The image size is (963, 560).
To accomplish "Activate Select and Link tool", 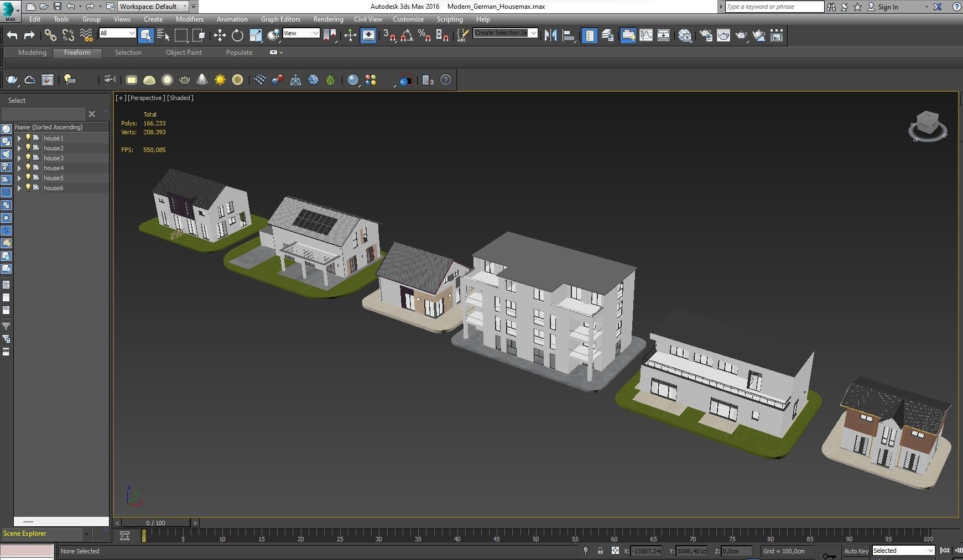I will pyautogui.click(x=50, y=35).
